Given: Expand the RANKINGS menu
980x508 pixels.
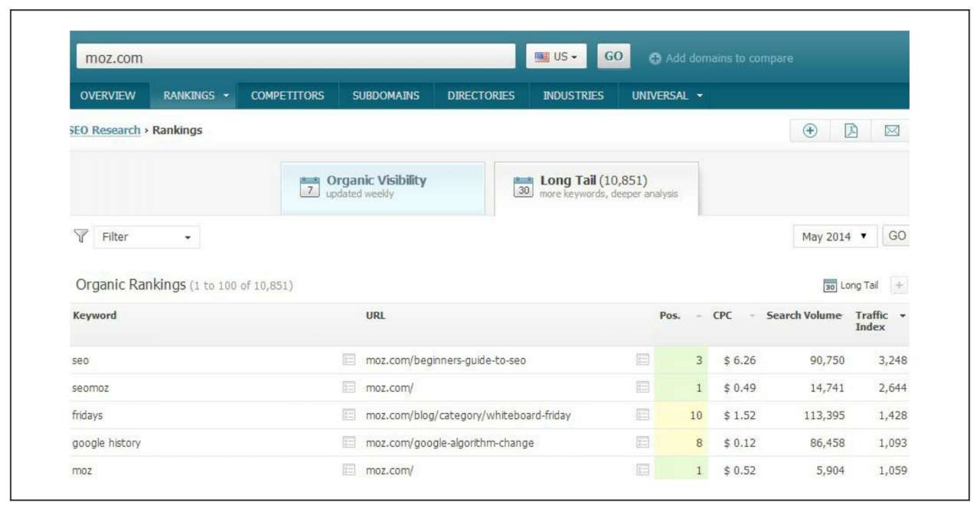Looking at the screenshot, I should tap(196, 96).
